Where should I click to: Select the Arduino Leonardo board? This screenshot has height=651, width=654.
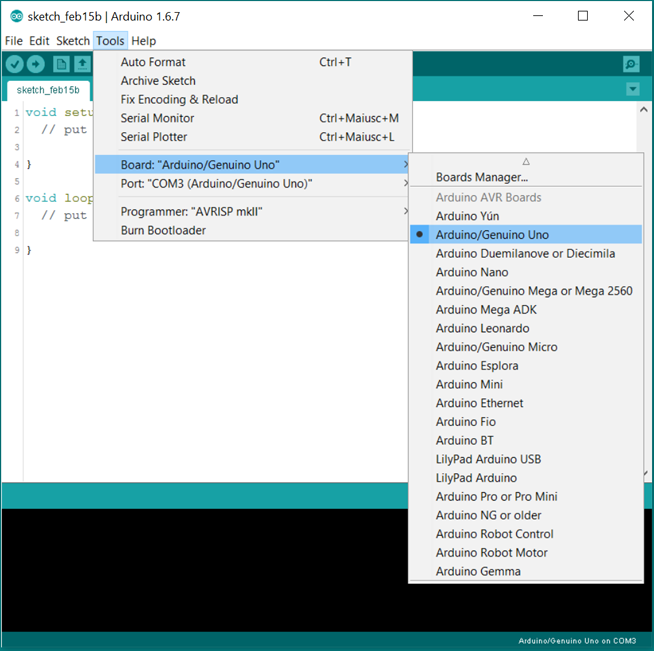pos(526,329)
